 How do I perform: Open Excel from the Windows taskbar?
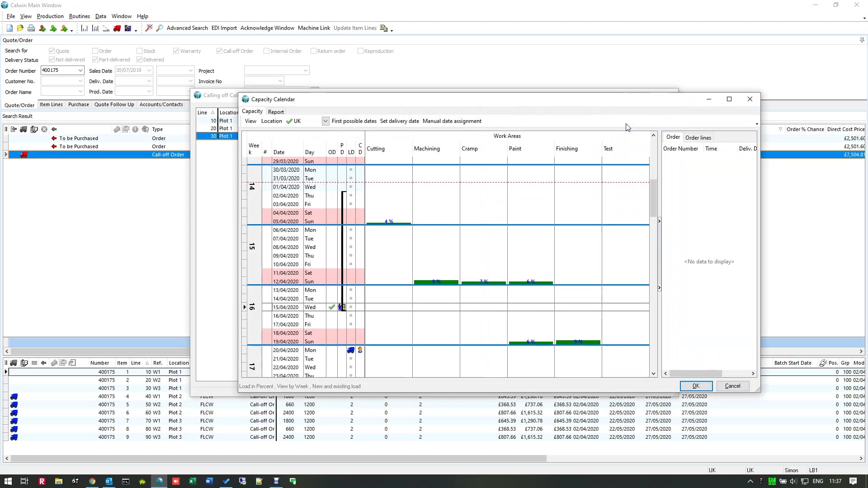click(192, 481)
